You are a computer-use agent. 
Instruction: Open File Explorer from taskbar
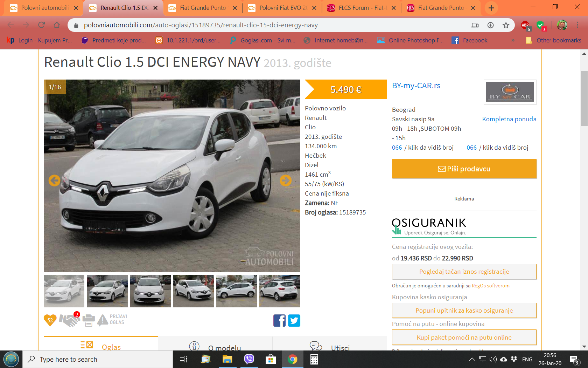227,359
